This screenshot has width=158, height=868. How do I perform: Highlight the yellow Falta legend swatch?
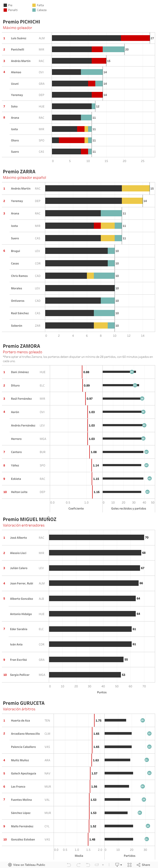click(x=34, y=6)
